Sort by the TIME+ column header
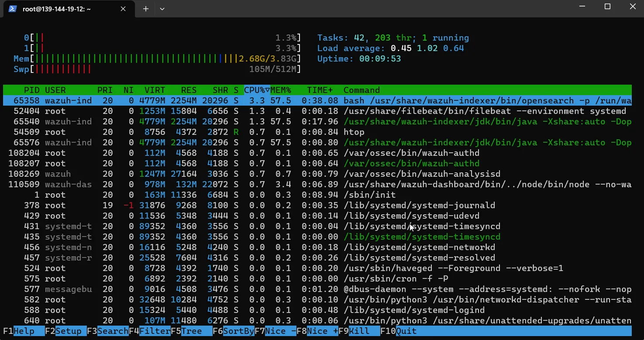 (x=320, y=90)
